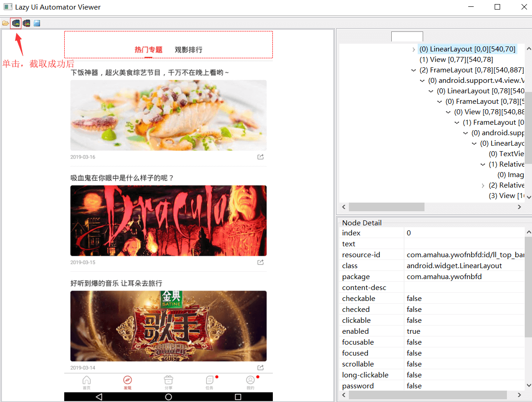The height and width of the screenshot is (402, 532).
Task: Click tree panel vertical scroll down arrow
Action: 529,197
